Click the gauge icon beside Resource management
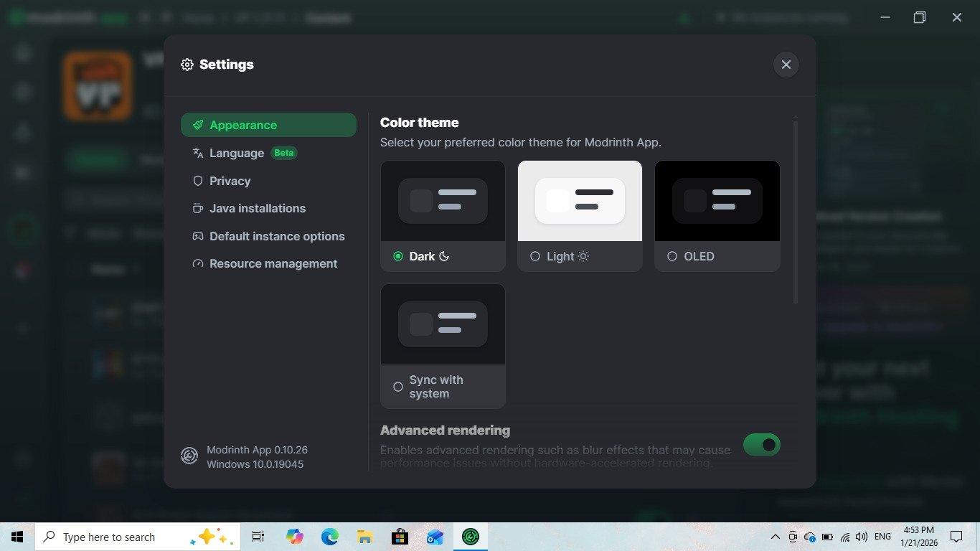 click(x=198, y=264)
